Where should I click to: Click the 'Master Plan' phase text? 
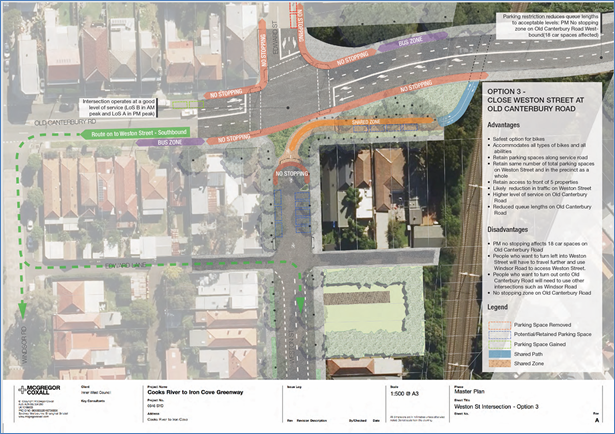pos(469,391)
